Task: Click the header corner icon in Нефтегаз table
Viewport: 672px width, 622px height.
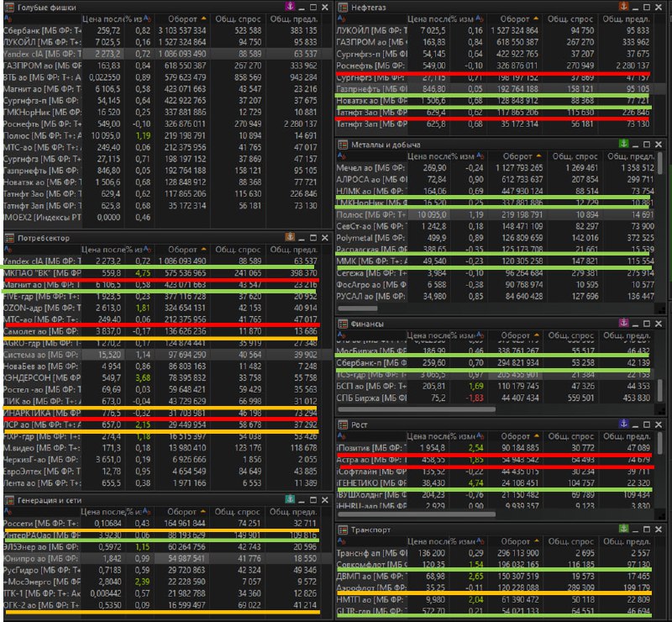Action: point(341,18)
